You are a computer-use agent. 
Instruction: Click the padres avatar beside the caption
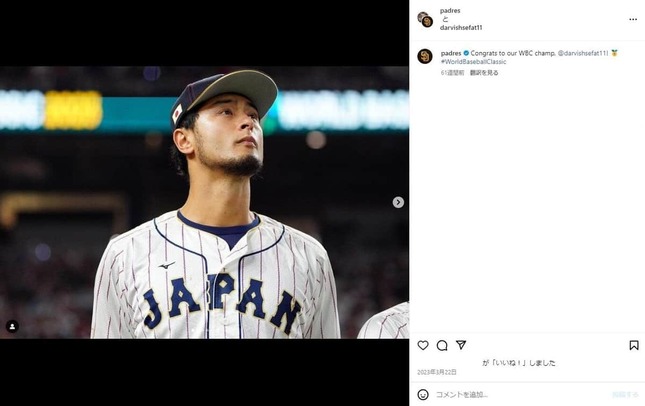pos(424,56)
